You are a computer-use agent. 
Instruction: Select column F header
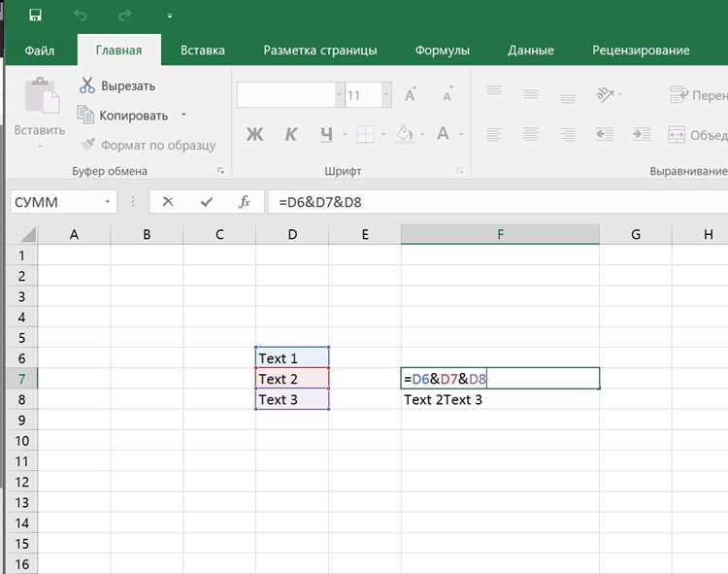pos(500,234)
